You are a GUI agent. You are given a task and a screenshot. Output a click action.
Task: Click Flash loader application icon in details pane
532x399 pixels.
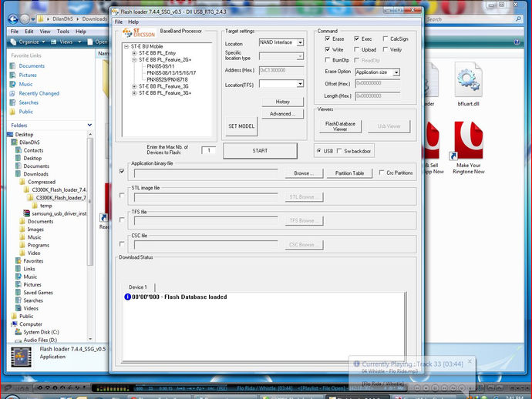pos(21,357)
